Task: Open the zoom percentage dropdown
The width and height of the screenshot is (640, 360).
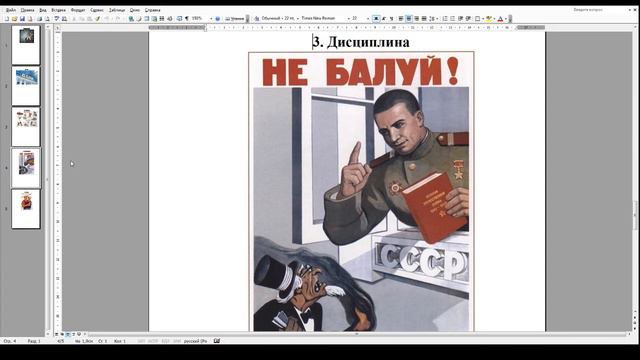Action: [211, 18]
